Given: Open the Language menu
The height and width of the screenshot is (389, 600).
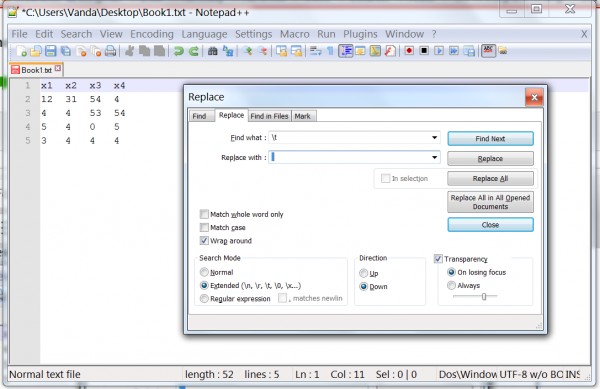Looking at the screenshot, I should coord(204,34).
